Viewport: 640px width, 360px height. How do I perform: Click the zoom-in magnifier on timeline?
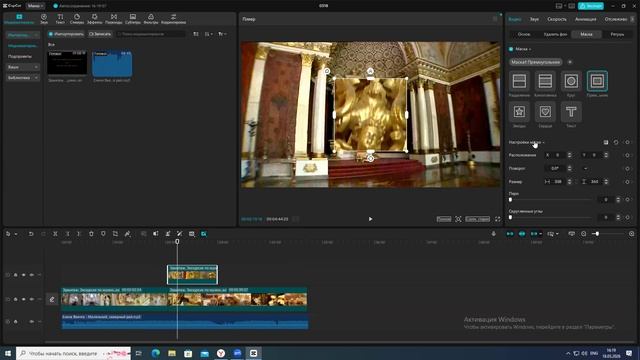[631, 234]
